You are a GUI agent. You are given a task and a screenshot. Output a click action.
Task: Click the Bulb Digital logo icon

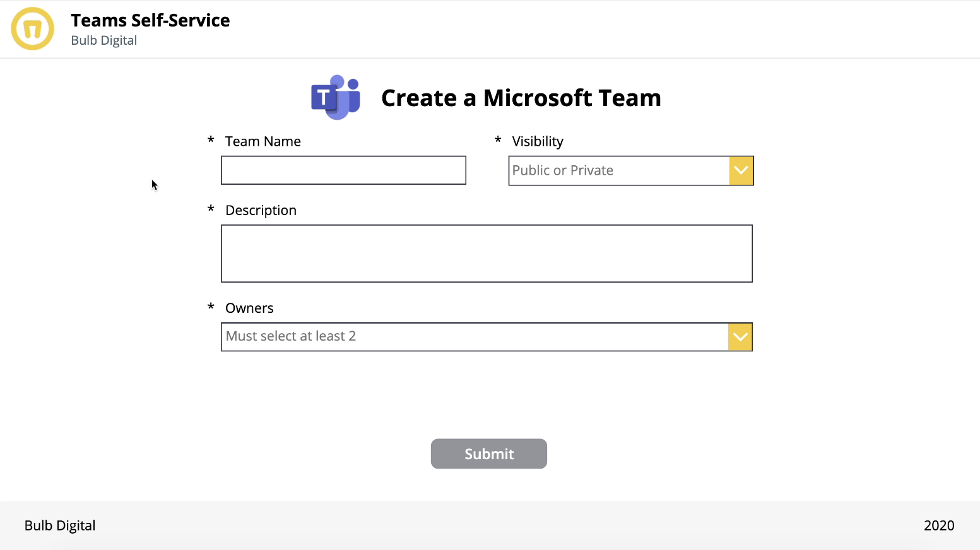32,28
